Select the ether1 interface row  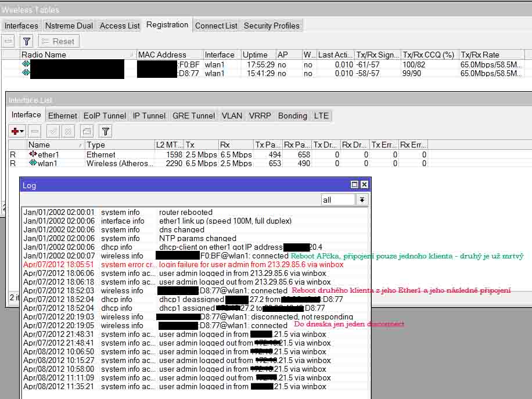click(x=218, y=154)
